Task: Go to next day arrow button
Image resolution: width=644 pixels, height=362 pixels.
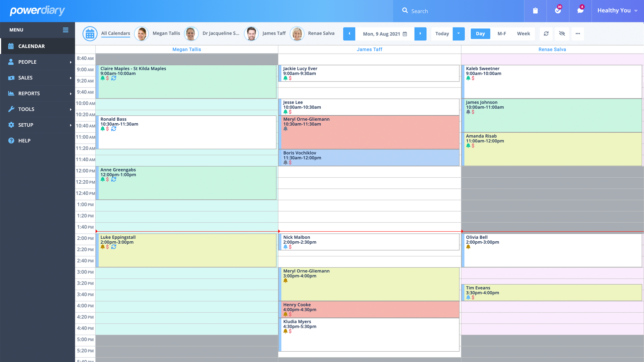Action: click(x=420, y=34)
